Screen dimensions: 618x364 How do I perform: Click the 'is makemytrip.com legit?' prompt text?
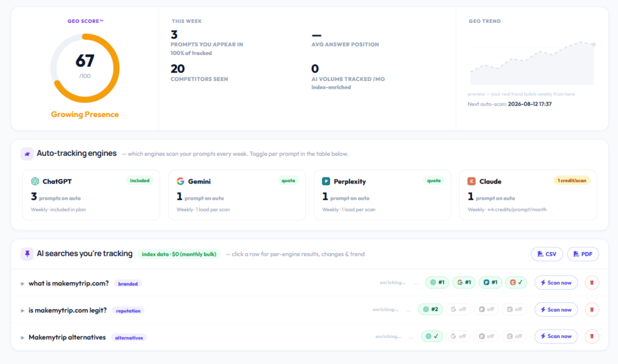click(68, 310)
